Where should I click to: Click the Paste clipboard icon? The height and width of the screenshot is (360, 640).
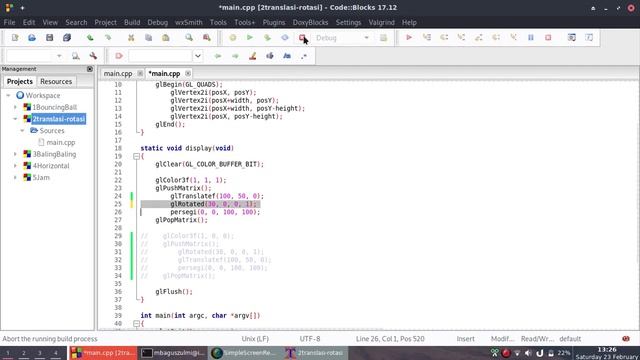click(166, 38)
